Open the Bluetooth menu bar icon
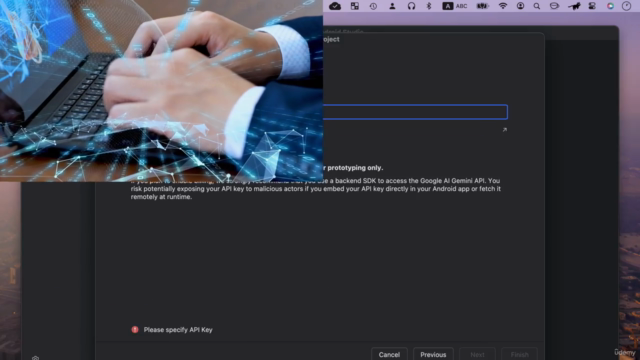Image resolution: width=640 pixels, height=360 pixels. pos(429,6)
